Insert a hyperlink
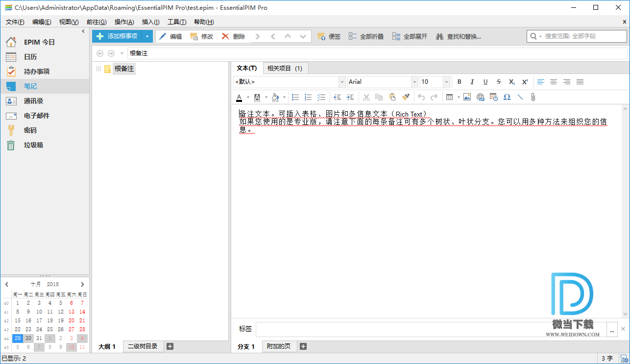Image resolution: width=630 pixels, height=364 pixels. click(480, 97)
